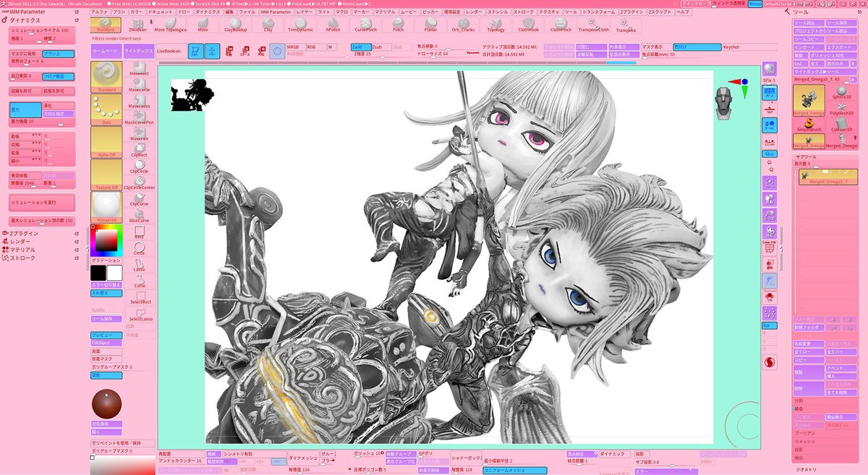The image size is (868, 475).
Task: Enable Zsub sculpting mode
Action: [x=382, y=46]
